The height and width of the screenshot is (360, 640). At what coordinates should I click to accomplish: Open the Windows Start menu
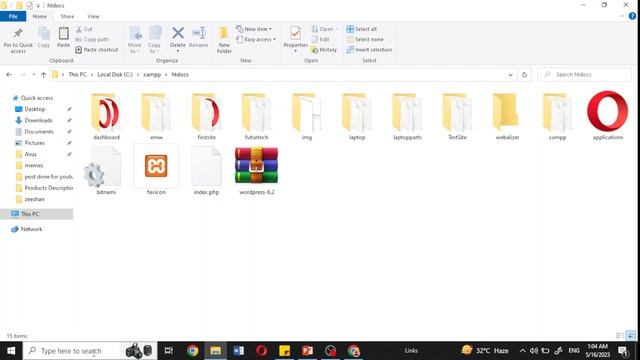click(11, 351)
